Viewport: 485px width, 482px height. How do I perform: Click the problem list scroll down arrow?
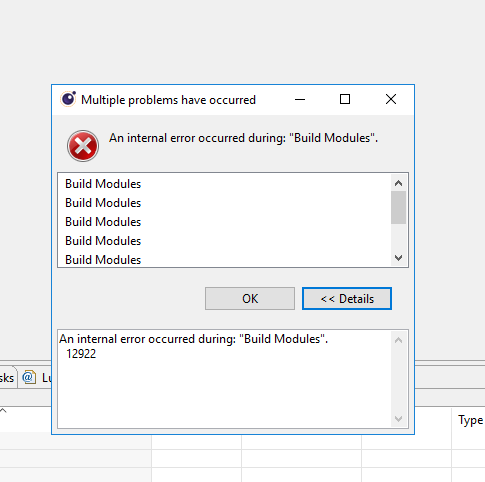tap(398, 258)
